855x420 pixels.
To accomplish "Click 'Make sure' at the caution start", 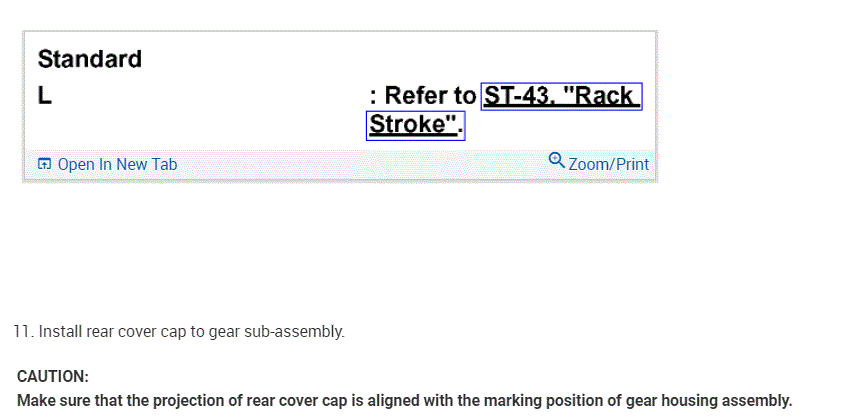I will pyautogui.click(x=50, y=401).
